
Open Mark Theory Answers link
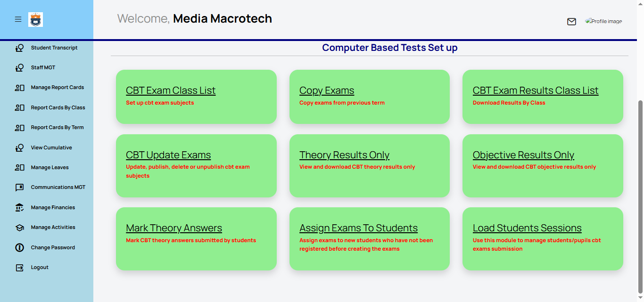[x=174, y=228]
